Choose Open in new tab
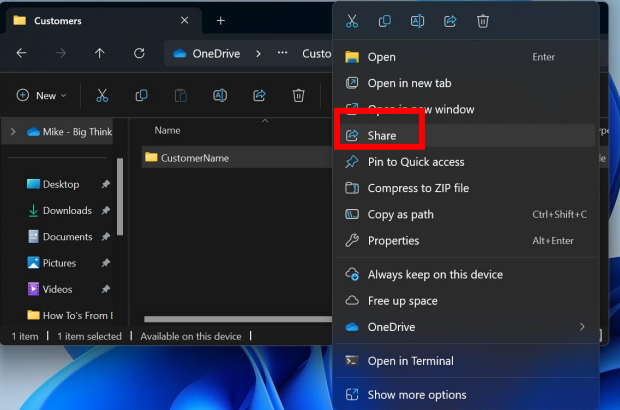 pyautogui.click(x=466, y=83)
